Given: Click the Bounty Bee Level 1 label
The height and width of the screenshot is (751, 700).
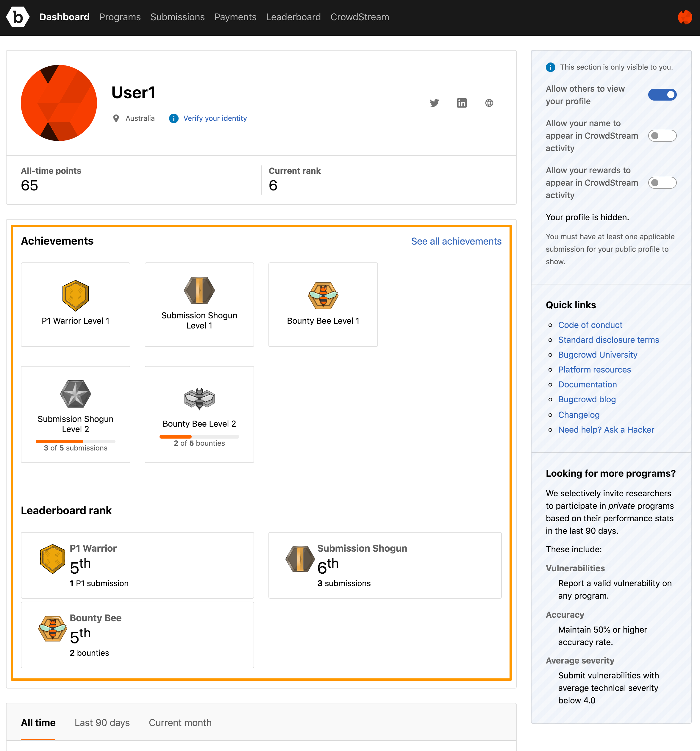Looking at the screenshot, I should [323, 321].
